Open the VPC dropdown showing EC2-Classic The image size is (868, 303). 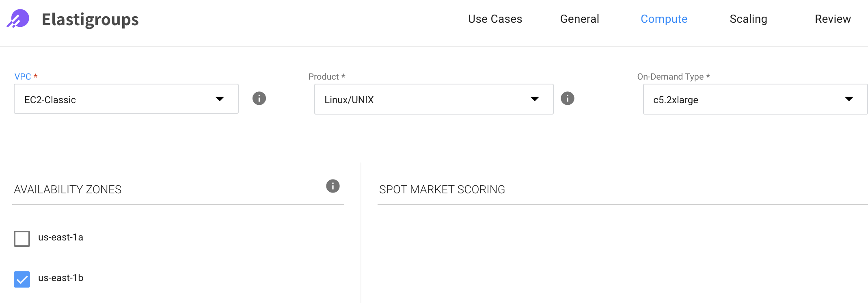[x=126, y=99]
